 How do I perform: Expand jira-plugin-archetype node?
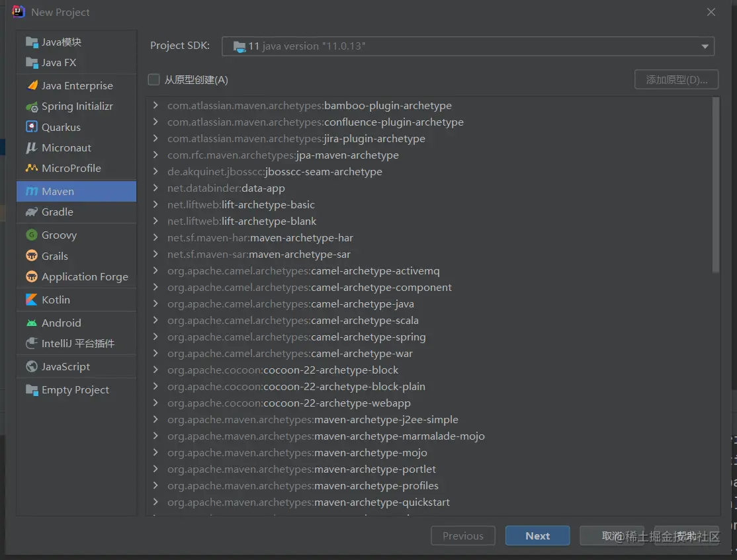155,138
